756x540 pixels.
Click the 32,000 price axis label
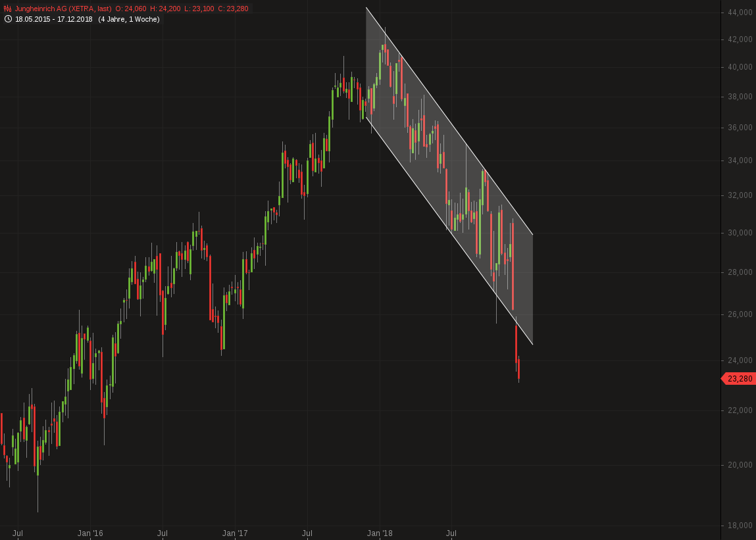coord(740,195)
